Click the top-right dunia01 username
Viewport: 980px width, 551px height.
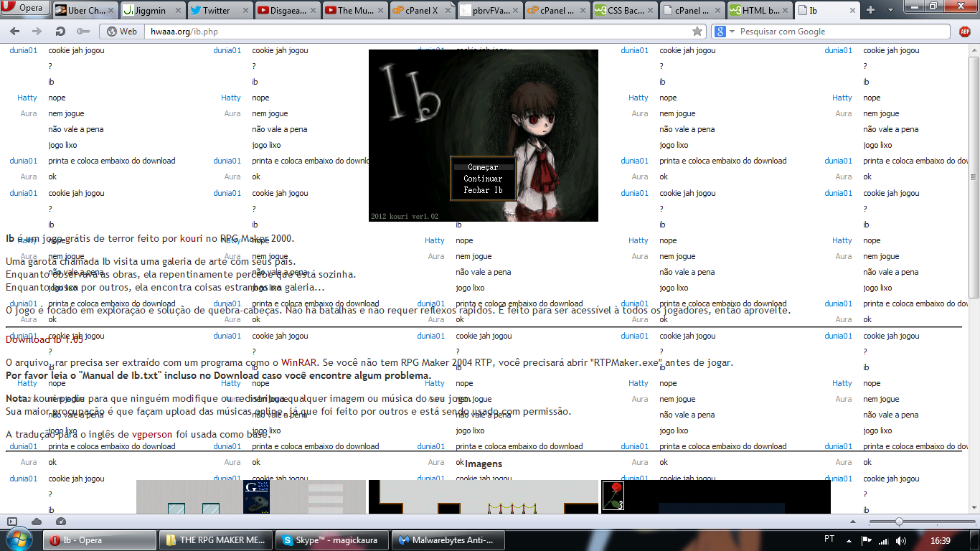839,50
